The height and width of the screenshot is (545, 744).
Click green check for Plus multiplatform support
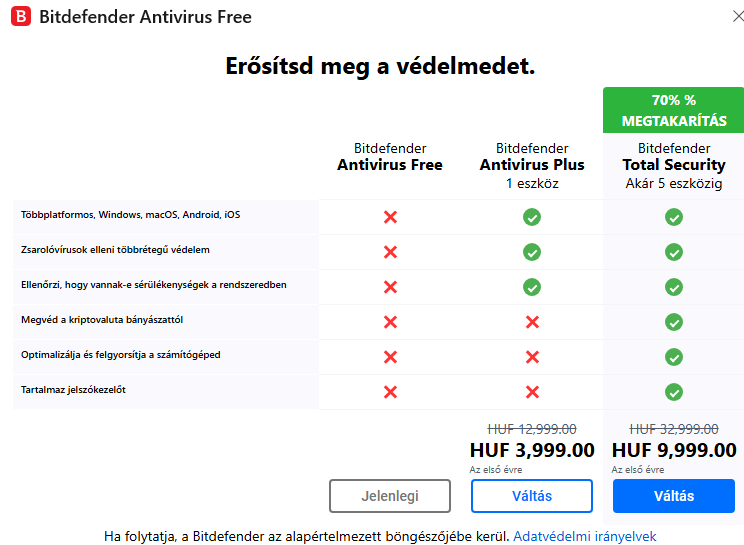532,217
